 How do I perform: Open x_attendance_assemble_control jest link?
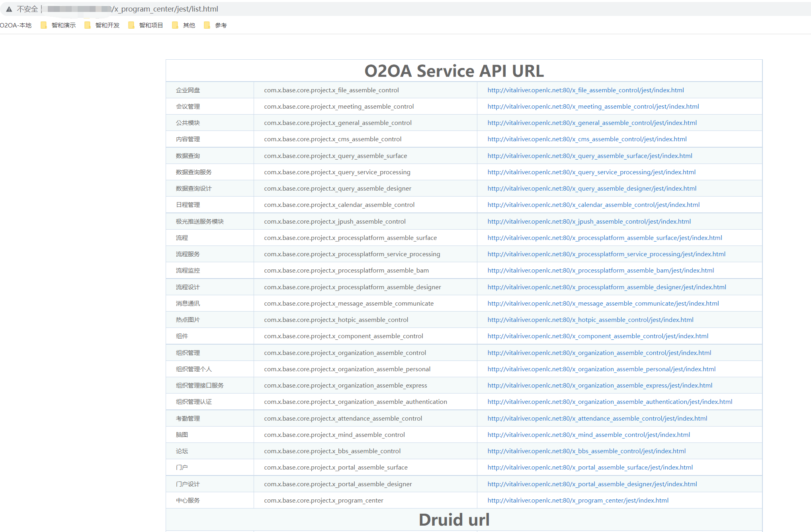(597, 419)
